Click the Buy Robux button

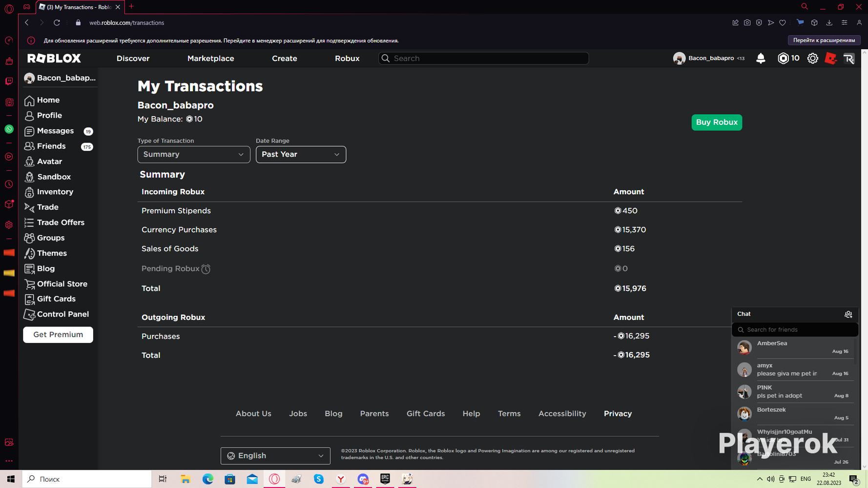pos(717,122)
